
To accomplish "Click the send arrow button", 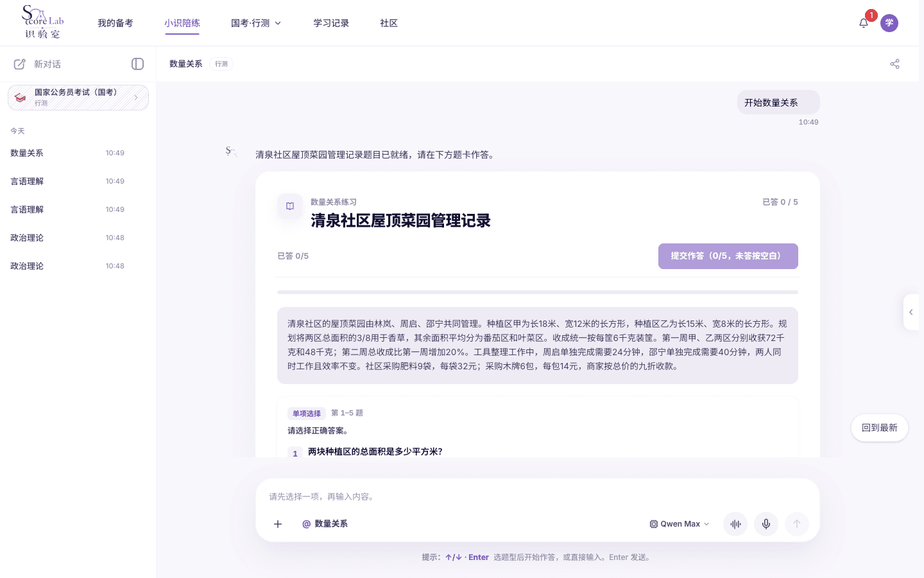I will 797,524.
